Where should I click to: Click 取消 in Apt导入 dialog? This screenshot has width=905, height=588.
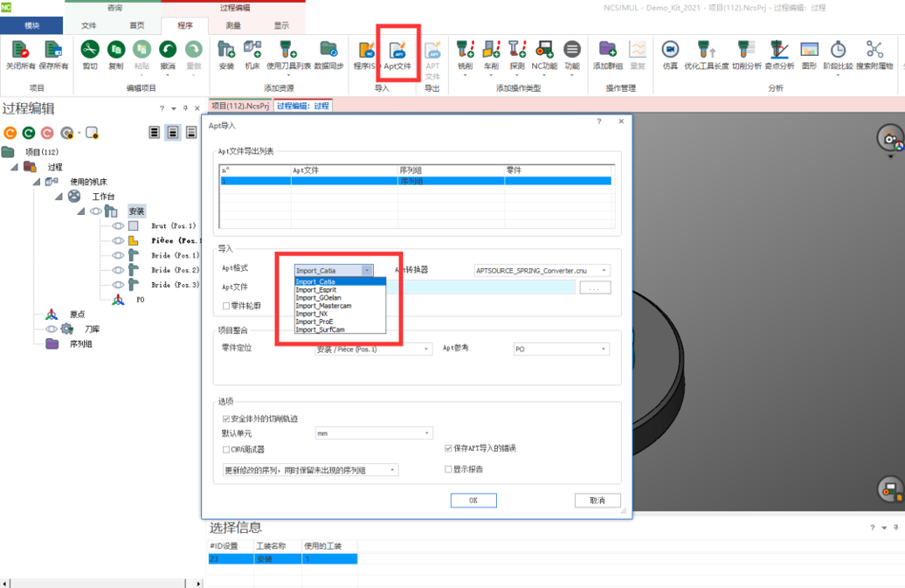598,501
